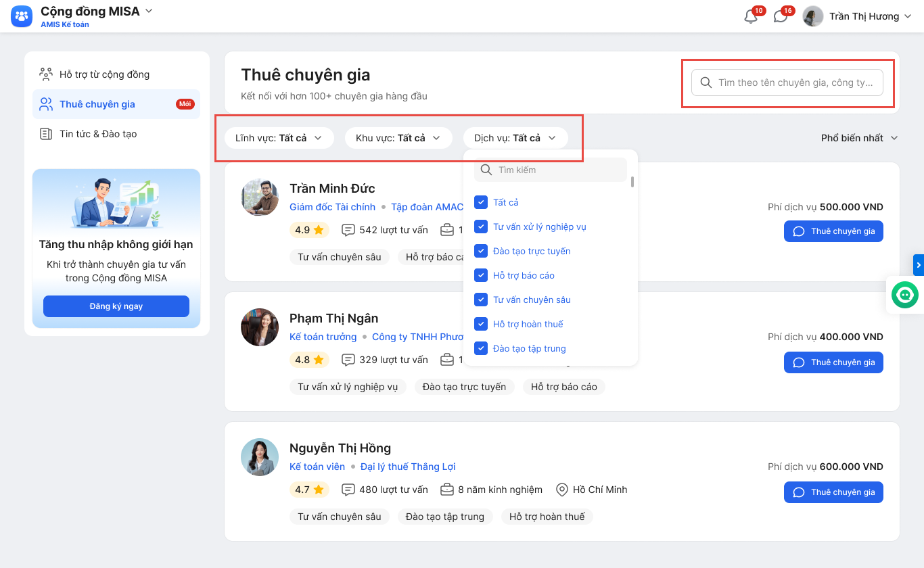Click the Đăng ký ngay button
The width and height of the screenshot is (924, 568).
click(x=116, y=306)
